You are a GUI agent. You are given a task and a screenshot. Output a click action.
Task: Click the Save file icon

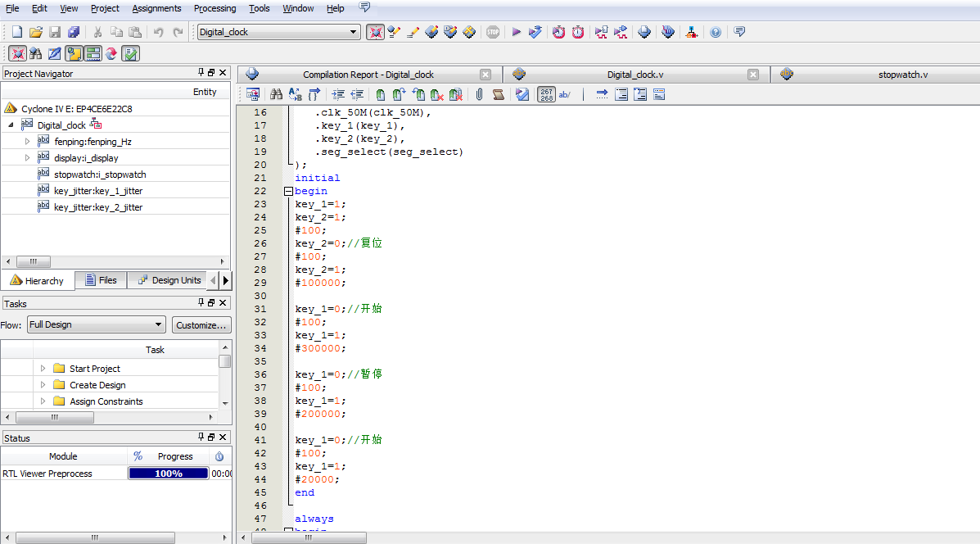55,32
